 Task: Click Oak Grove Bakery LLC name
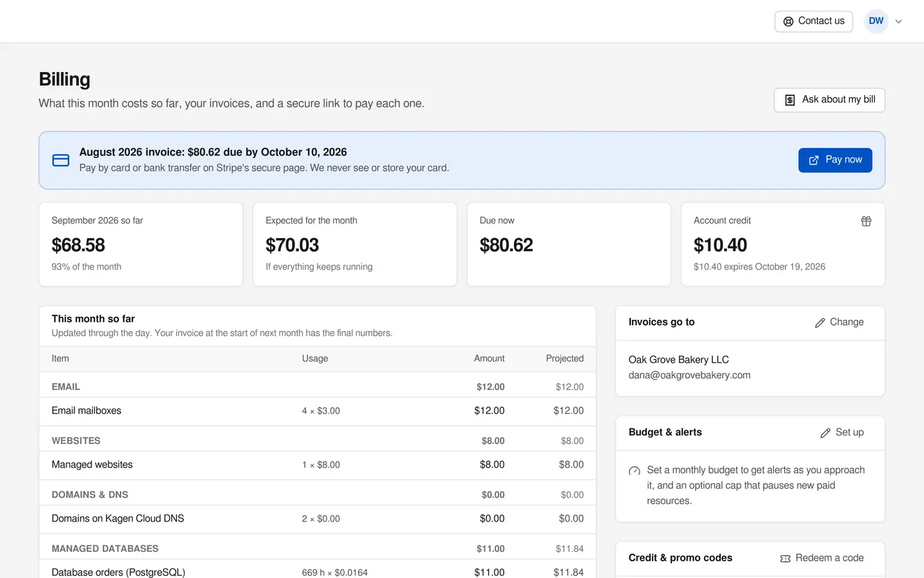click(x=678, y=360)
